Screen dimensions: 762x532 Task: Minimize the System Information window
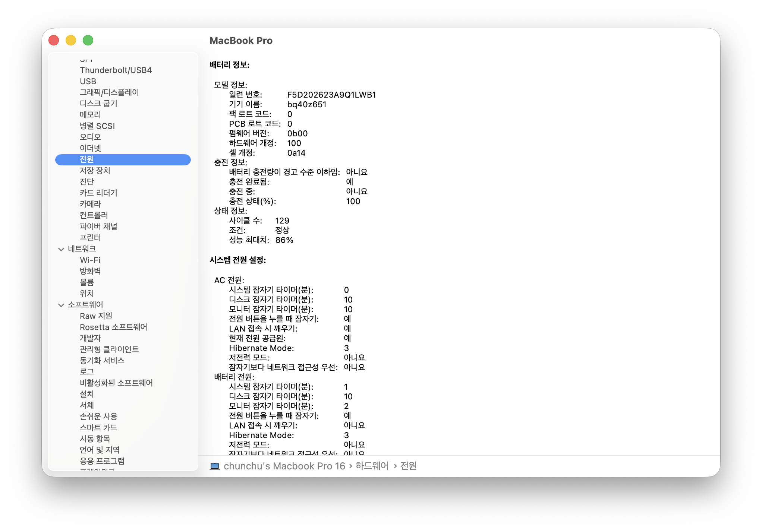(x=71, y=40)
